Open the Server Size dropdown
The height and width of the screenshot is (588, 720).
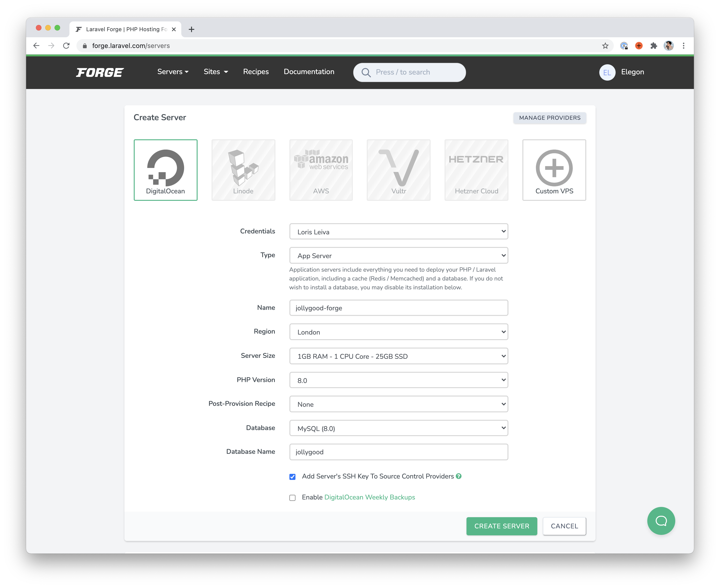(398, 356)
